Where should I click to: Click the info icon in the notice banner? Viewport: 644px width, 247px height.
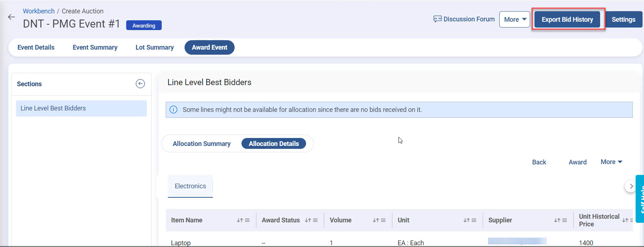[174, 110]
